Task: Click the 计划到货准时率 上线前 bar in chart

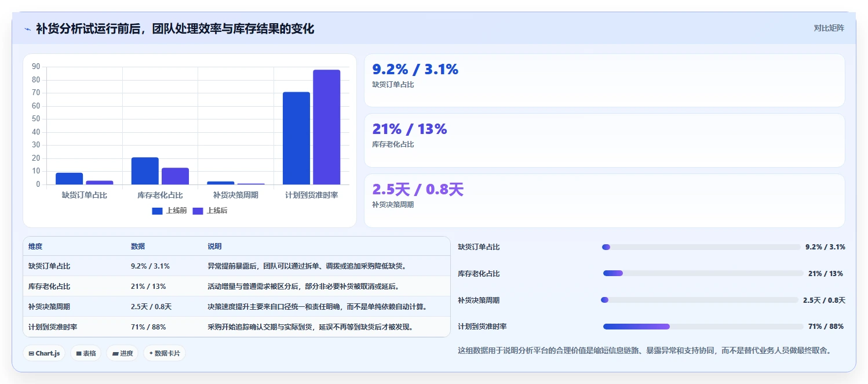Action: 296,138
